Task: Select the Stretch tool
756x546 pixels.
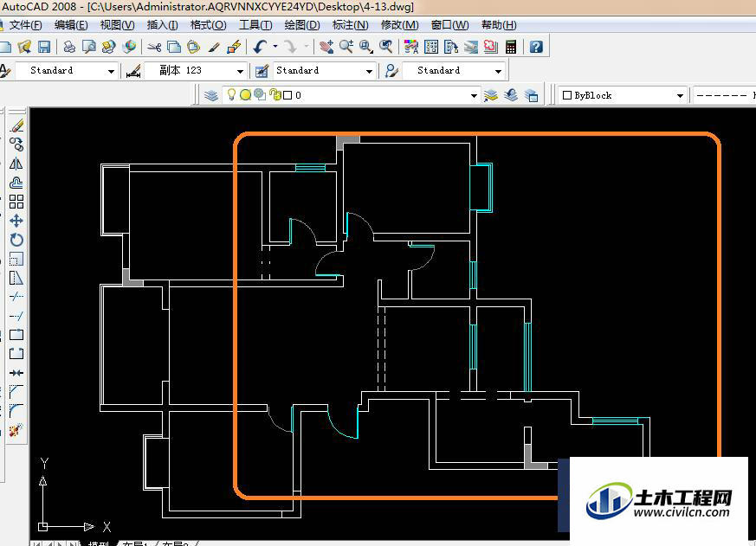Action: (16, 278)
